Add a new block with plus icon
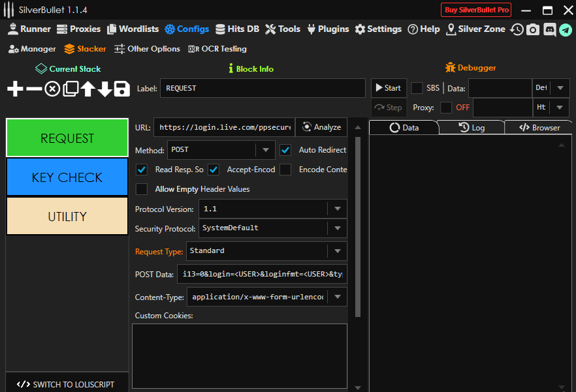The height and width of the screenshot is (392, 576). click(15, 89)
